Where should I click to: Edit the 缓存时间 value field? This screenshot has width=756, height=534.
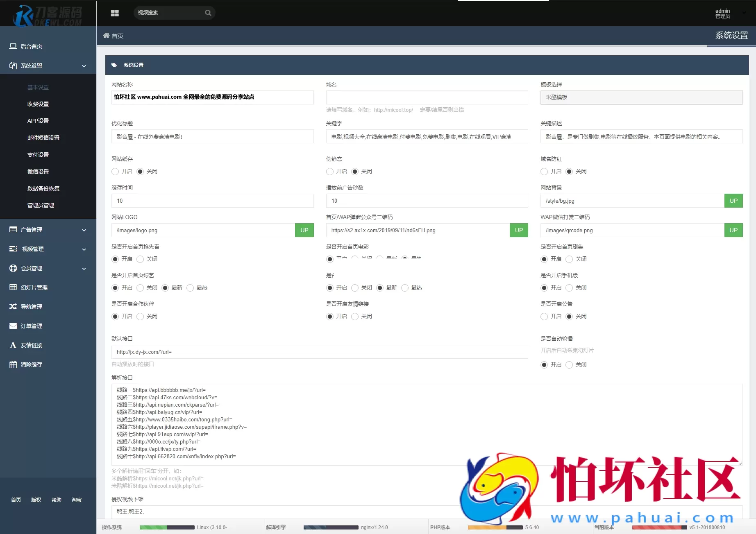[212, 201]
